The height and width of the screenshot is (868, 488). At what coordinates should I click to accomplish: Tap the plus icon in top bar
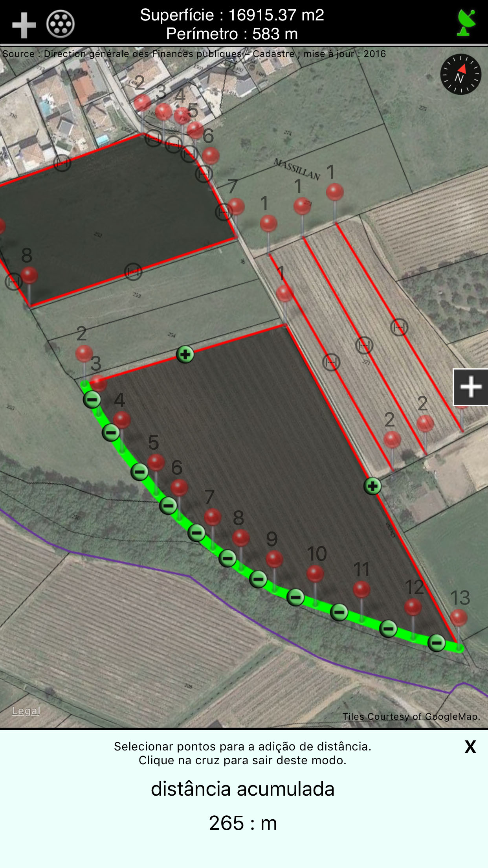[x=24, y=25]
